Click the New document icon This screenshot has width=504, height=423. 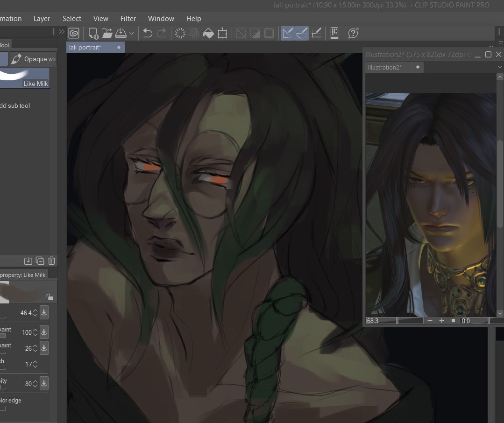click(93, 33)
